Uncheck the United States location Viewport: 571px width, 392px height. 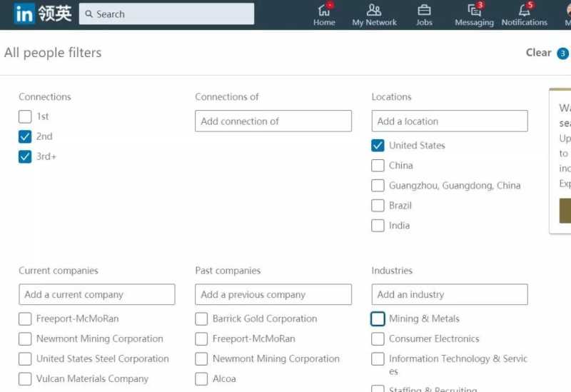pyautogui.click(x=378, y=146)
